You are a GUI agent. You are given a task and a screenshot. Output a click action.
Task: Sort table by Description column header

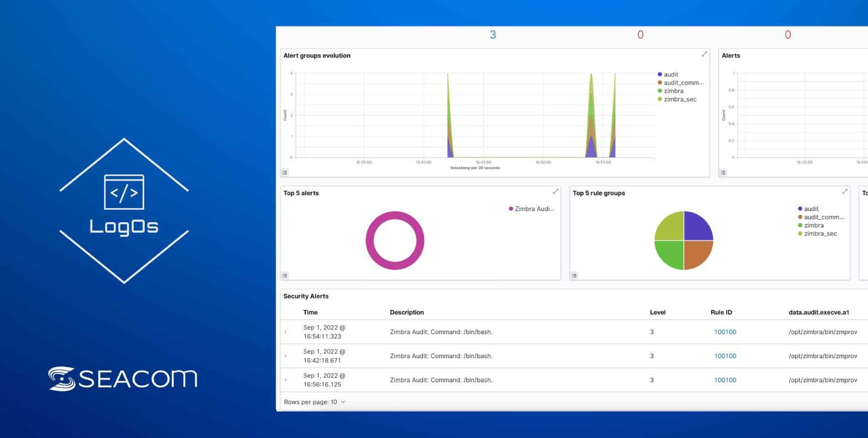pos(407,312)
